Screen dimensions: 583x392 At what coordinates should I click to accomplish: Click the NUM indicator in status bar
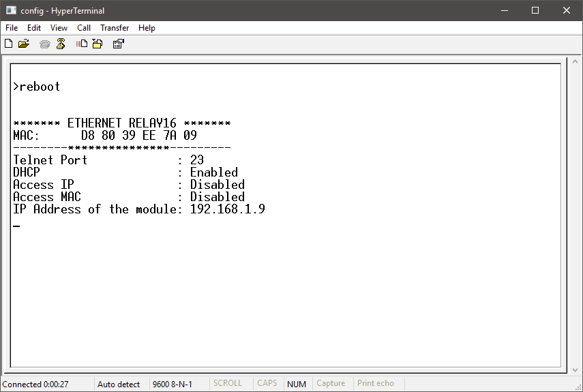pyautogui.click(x=297, y=384)
